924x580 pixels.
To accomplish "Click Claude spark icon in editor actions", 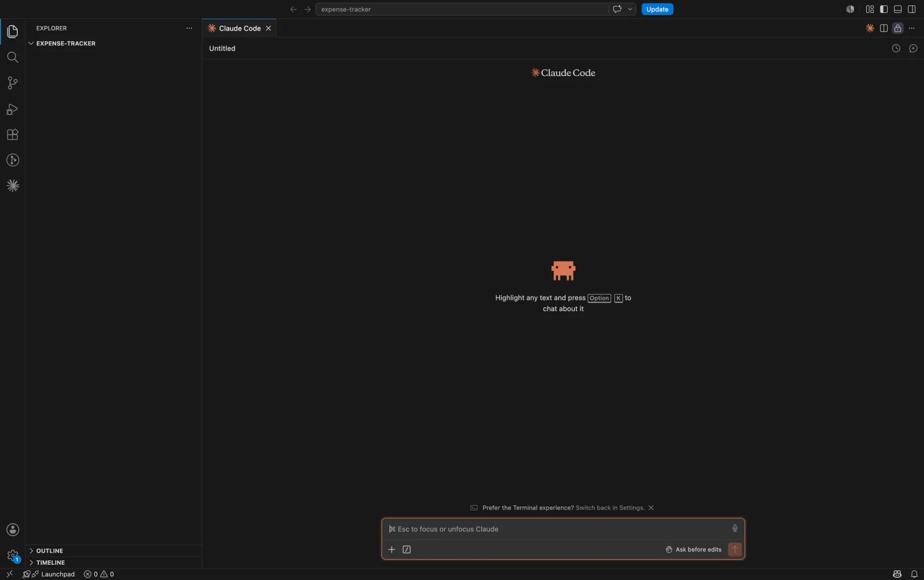I will tap(870, 28).
